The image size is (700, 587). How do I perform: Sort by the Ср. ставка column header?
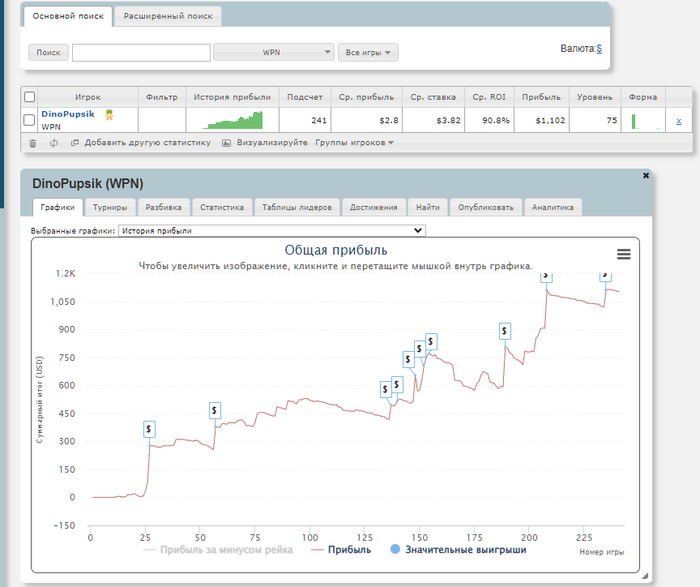tap(433, 97)
